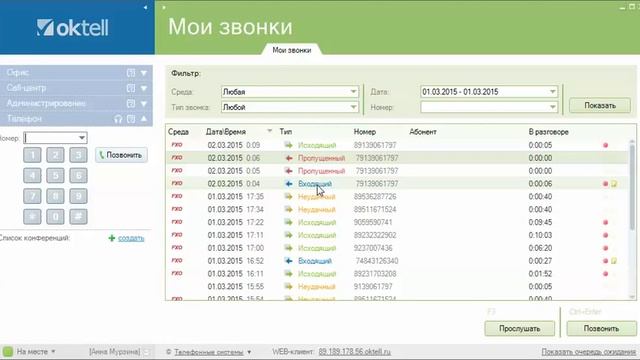Select the Неудачный 15:55 call row

click(397, 287)
